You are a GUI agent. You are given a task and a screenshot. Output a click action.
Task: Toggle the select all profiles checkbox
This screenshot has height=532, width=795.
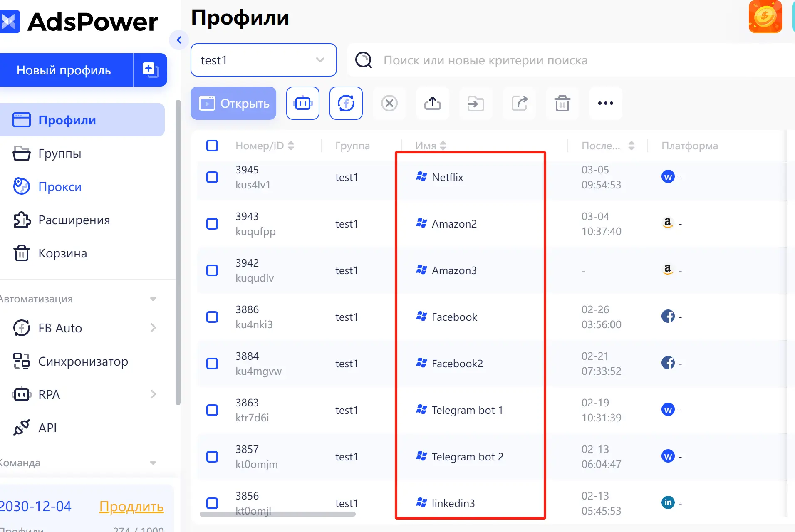click(212, 146)
